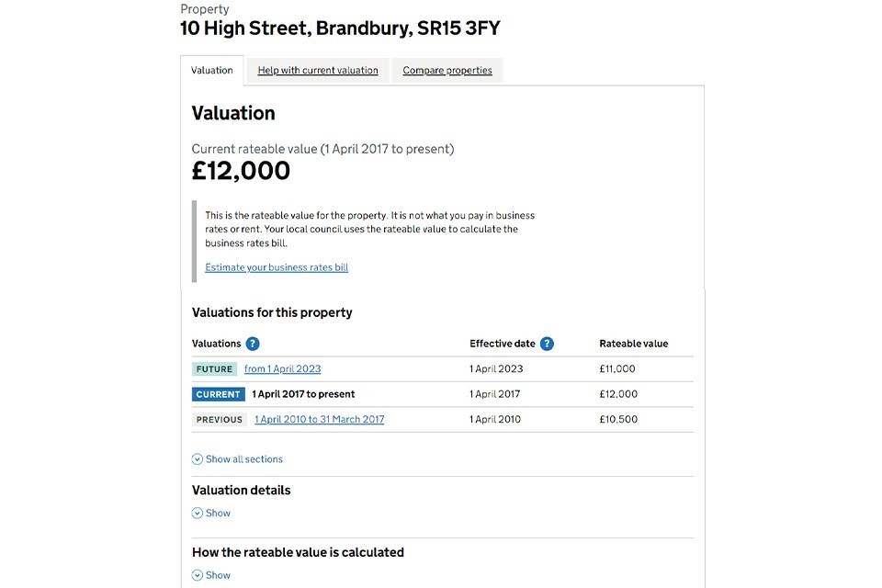Click chevron icon under Valuation details
882x588 pixels.
point(198,514)
